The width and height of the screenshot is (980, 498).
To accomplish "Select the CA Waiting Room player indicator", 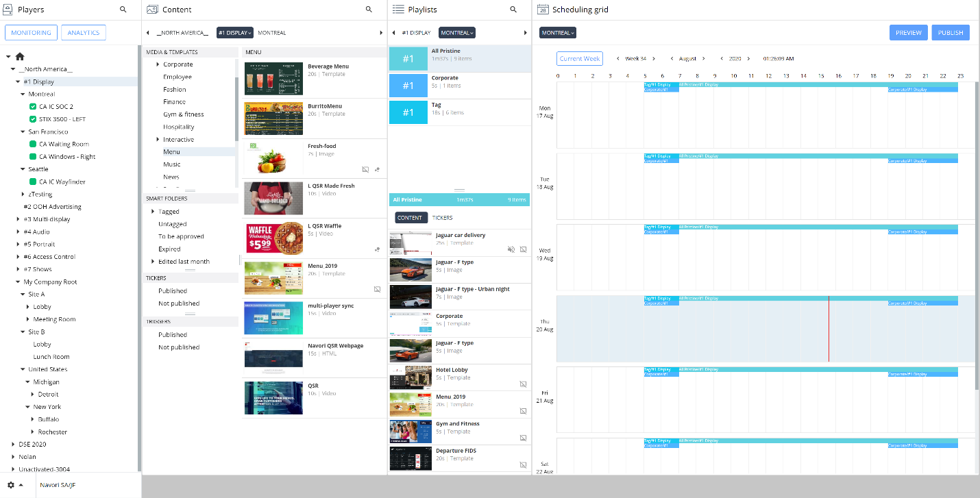I will tap(33, 145).
